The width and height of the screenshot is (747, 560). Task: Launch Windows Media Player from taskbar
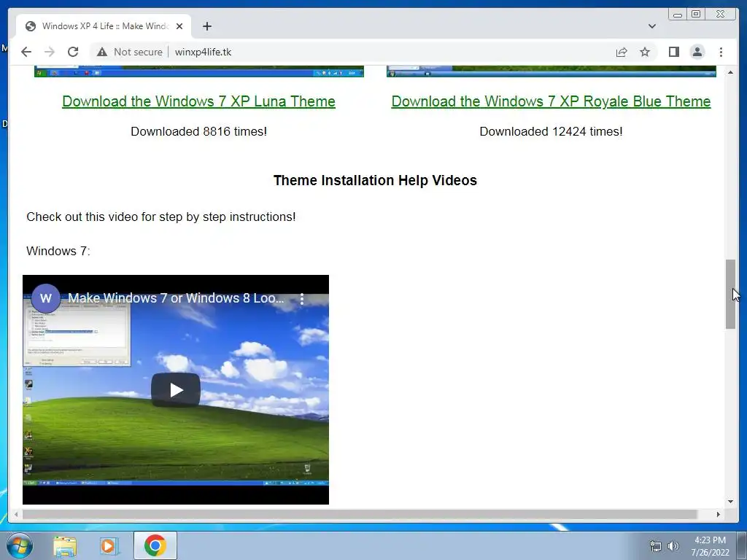(109, 545)
